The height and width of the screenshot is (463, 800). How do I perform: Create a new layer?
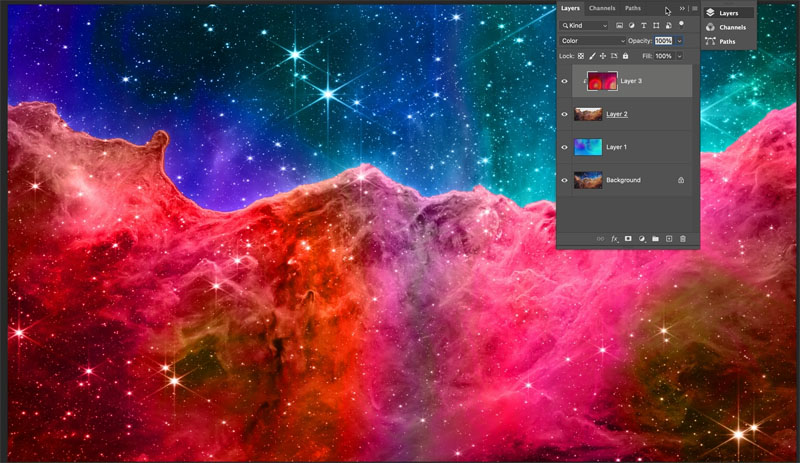669,239
